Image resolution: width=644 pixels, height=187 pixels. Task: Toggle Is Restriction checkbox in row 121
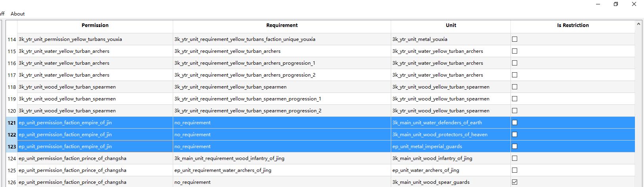coord(514,123)
